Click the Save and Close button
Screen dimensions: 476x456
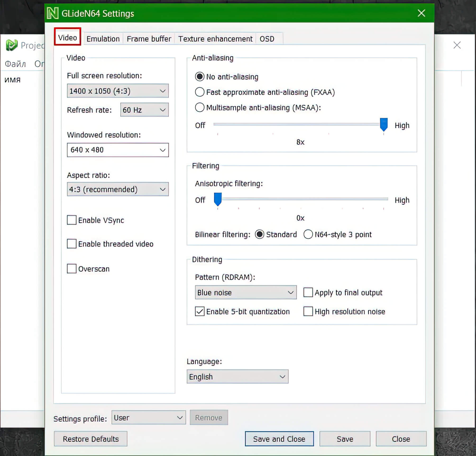[279, 439]
